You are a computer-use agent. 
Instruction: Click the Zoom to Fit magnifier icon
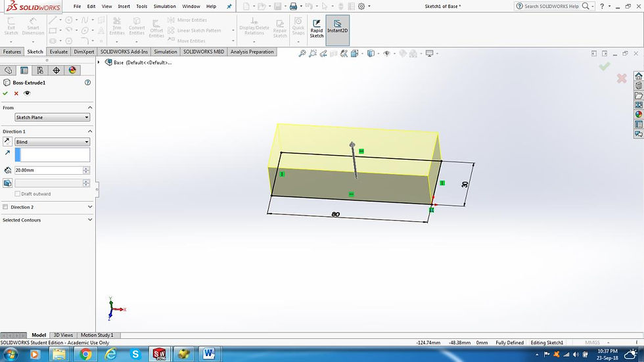click(x=302, y=53)
